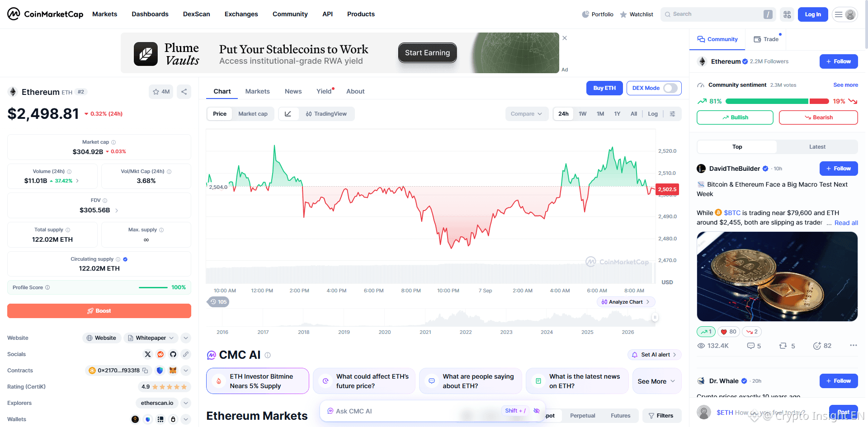Open the Compare dropdown
The image size is (868, 427).
tap(527, 114)
